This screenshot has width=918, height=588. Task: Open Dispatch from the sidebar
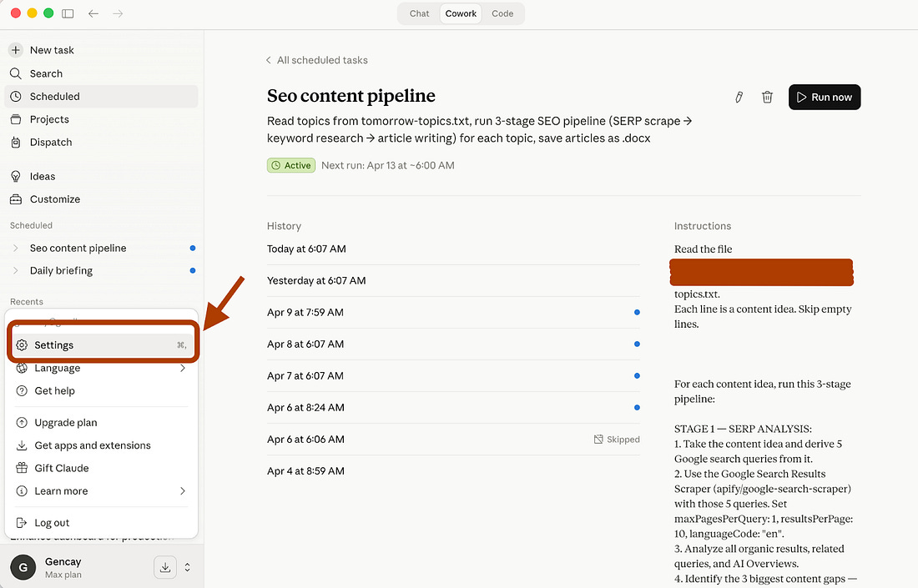click(x=50, y=142)
